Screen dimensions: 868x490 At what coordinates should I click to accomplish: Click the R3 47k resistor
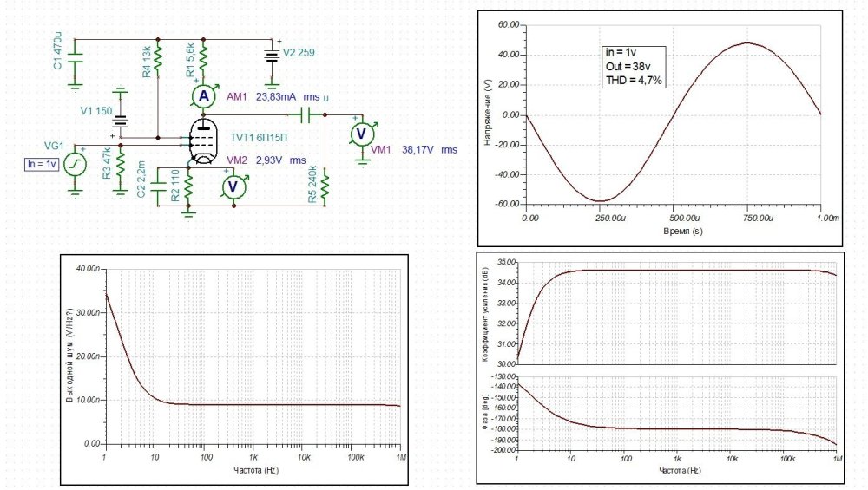point(120,163)
